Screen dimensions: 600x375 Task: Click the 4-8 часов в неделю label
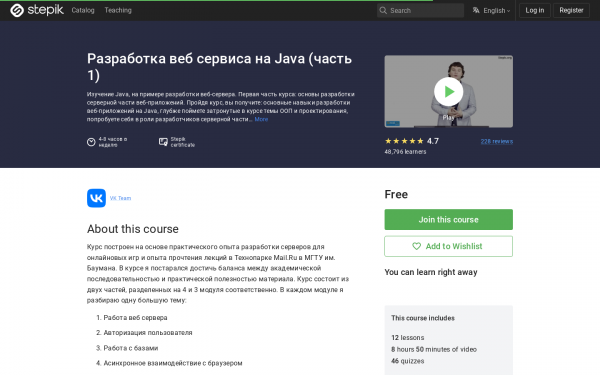(x=112, y=142)
